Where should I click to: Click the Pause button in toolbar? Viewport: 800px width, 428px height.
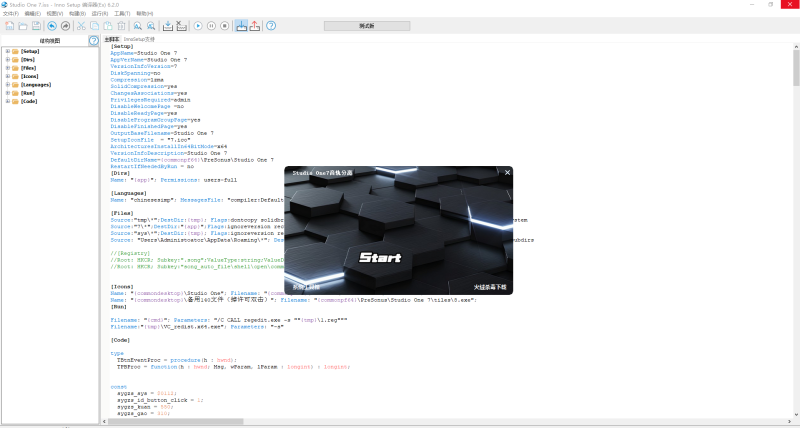pyautogui.click(x=211, y=26)
